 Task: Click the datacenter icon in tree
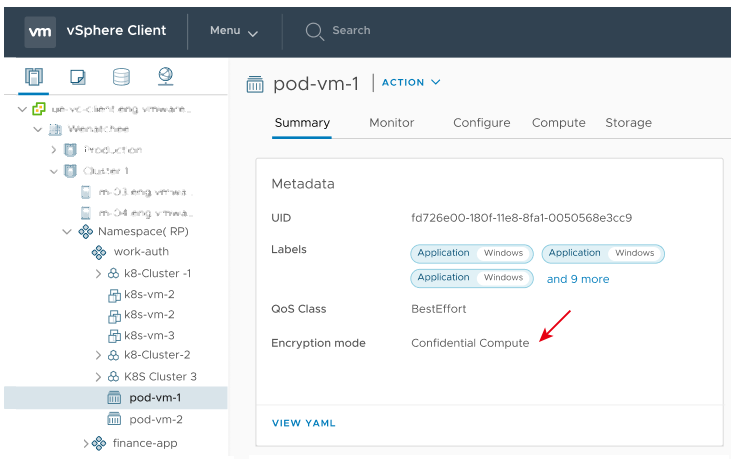(x=55, y=129)
